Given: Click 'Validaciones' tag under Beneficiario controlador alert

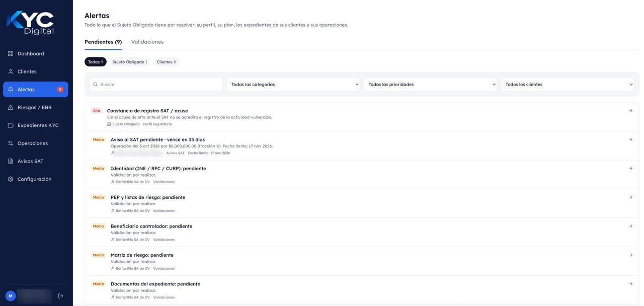Looking at the screenshot, I should pyautogui.click(x=164, y=240).
